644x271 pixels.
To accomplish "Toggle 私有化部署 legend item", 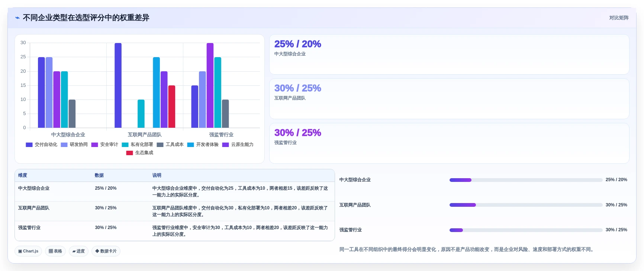I will [137, 145].
